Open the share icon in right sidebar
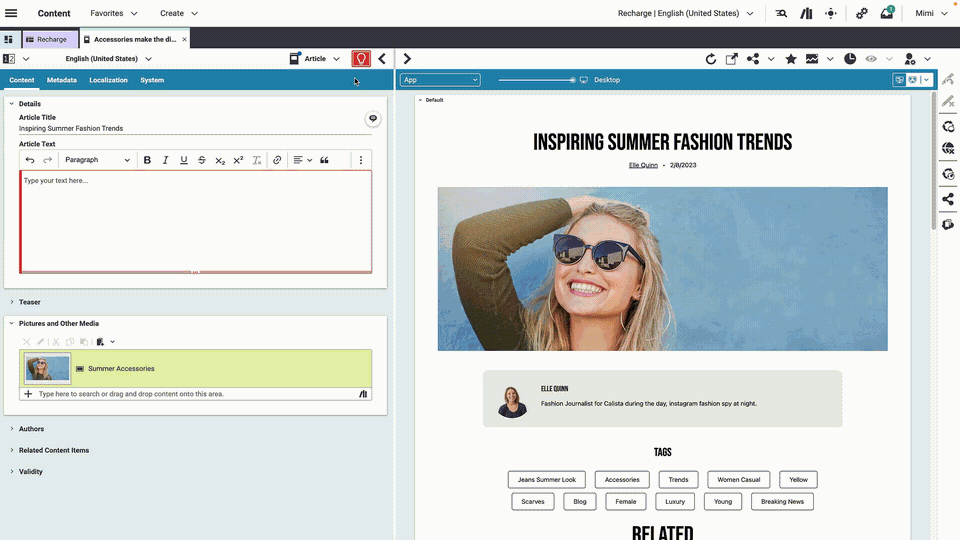 click(948, 199)
